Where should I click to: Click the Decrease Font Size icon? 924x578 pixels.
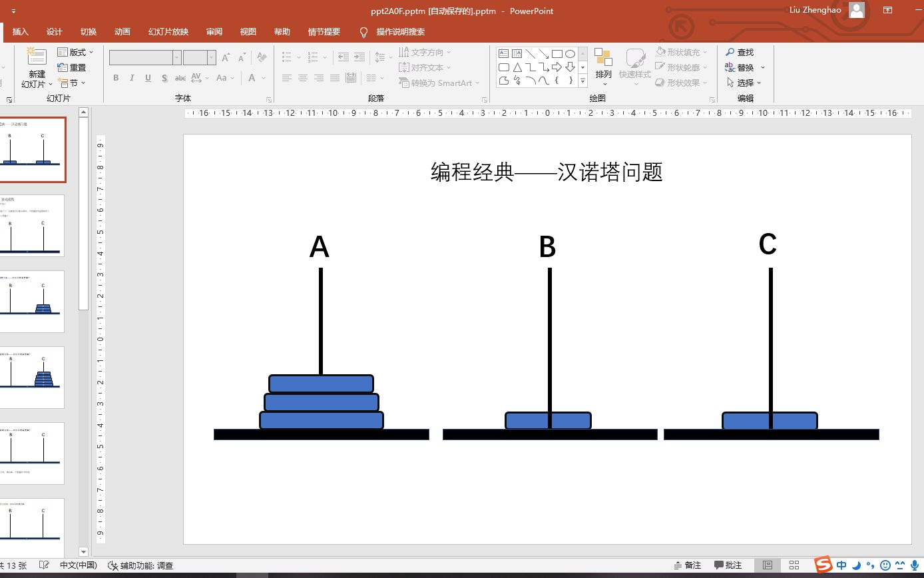click(x=243, y=58)
